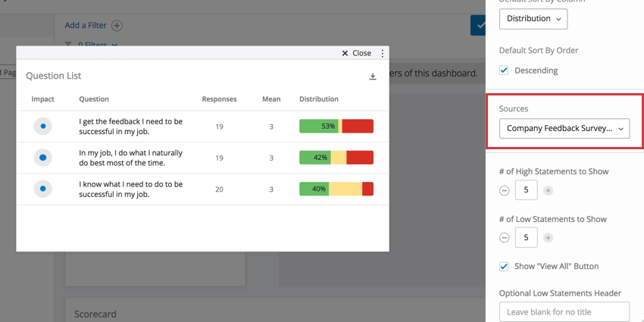Click the 40% distribution bar

(336, 189)
